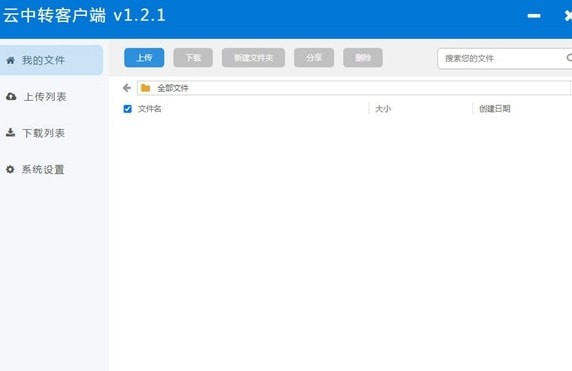Viewport: 572px width, 371px height.
Task: Click the gear icon beside 系统设置
Action: [x=10, y=169]
